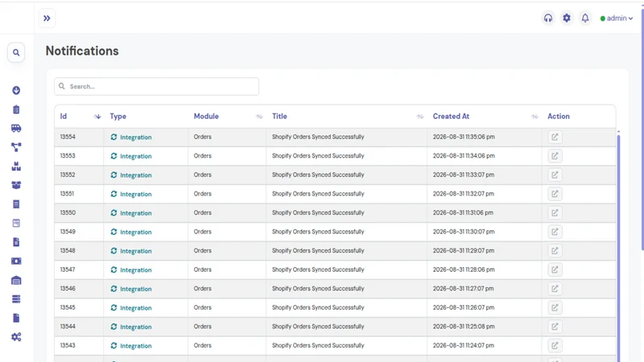The width and height of the screenshot is (644, 362).
Task: Open notification 13549 action link
Action: (x=555, y=232)
